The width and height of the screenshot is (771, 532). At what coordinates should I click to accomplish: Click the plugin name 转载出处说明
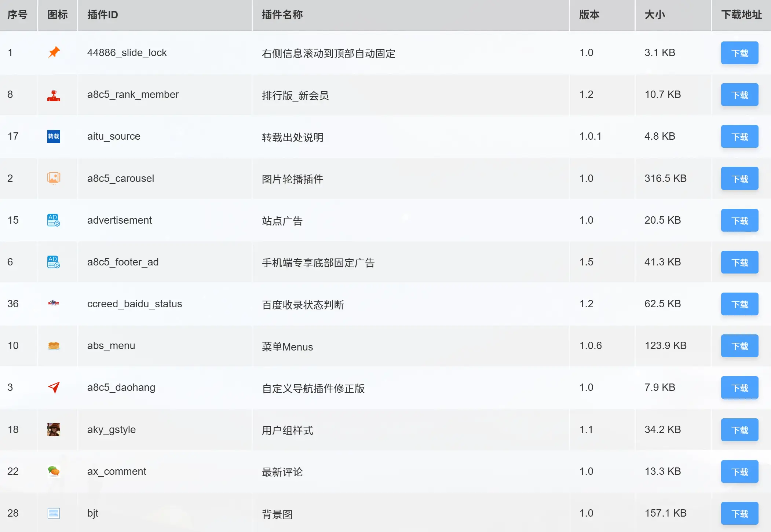(293, 137)
